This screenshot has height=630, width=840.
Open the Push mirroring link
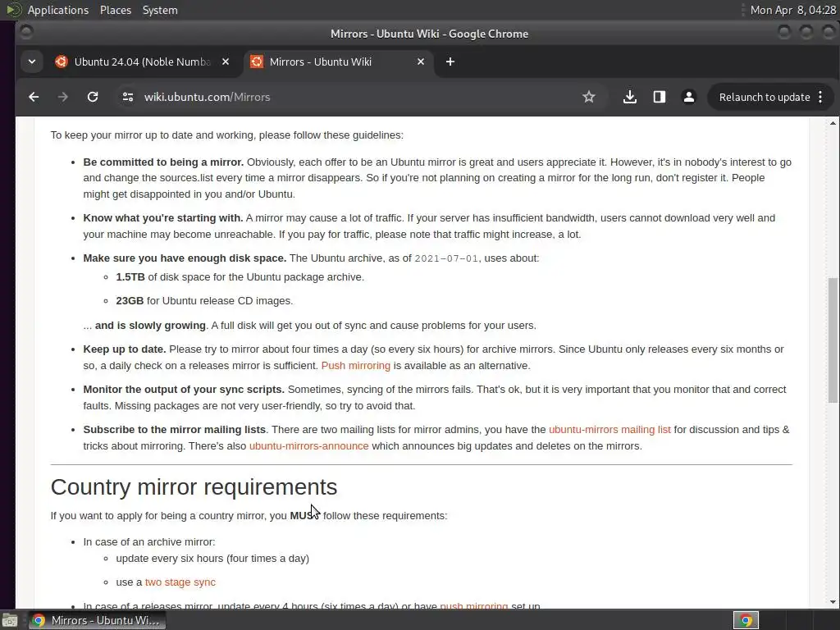[x=356, y=365]
